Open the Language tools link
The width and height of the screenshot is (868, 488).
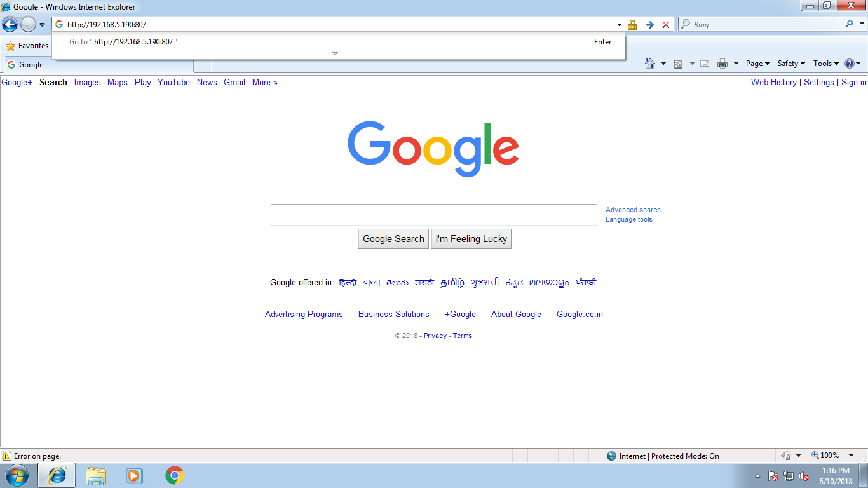[629, 219]
